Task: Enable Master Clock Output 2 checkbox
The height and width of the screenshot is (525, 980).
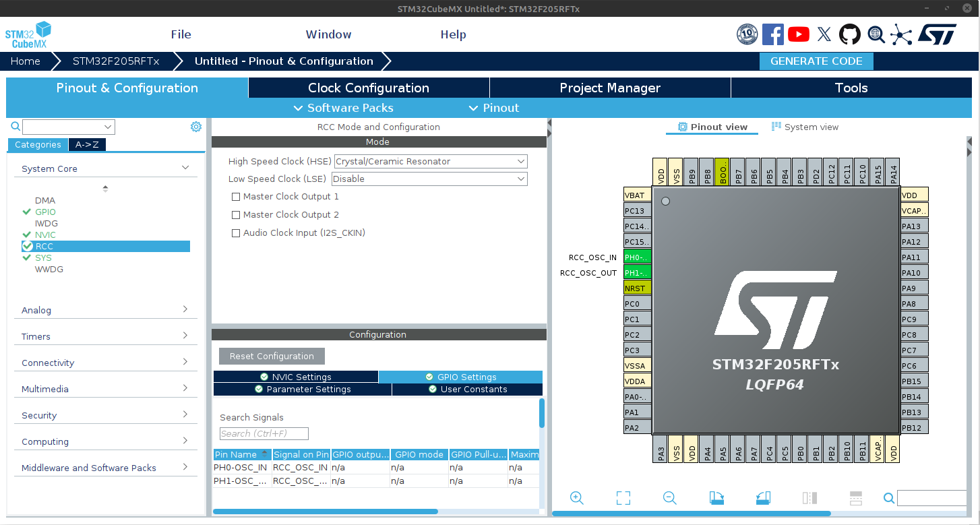Action: coord(236,215)
